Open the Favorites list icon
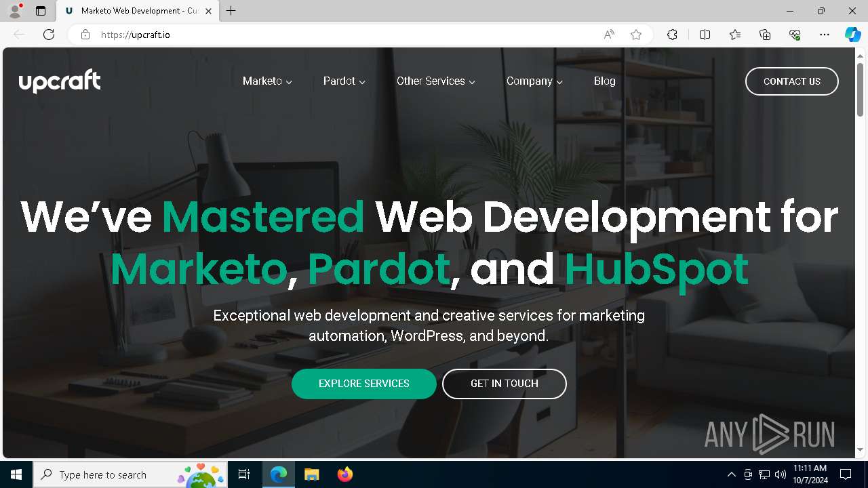This screenshot has width=868, height=488. click(x=735, y=35)
